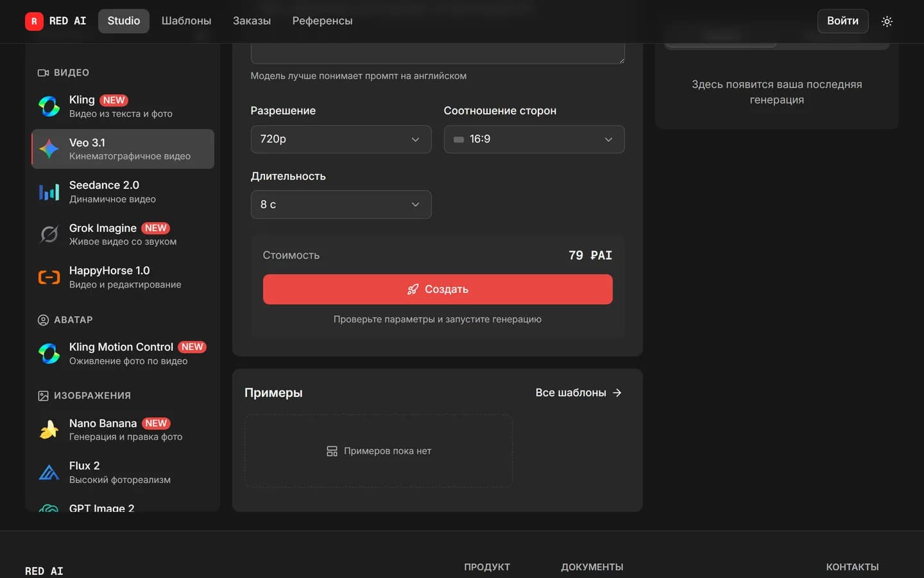Switch to the Шаблоны tab
The image size is (924, 578).
tap(186, 21)
